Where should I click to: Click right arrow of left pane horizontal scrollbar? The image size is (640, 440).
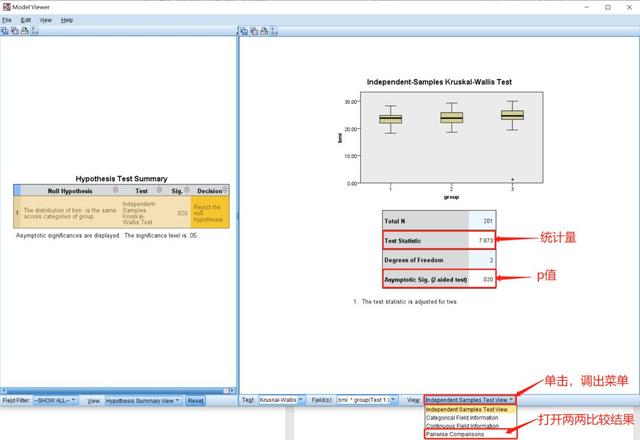233,391
